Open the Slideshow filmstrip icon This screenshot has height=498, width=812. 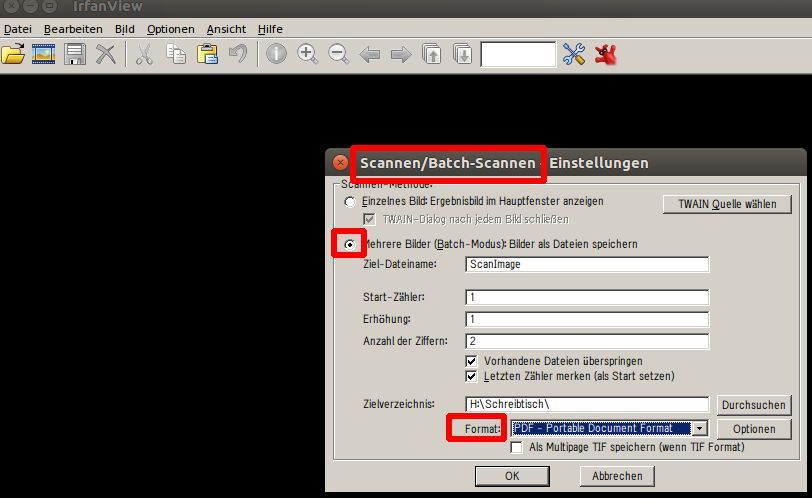[44, 54]
